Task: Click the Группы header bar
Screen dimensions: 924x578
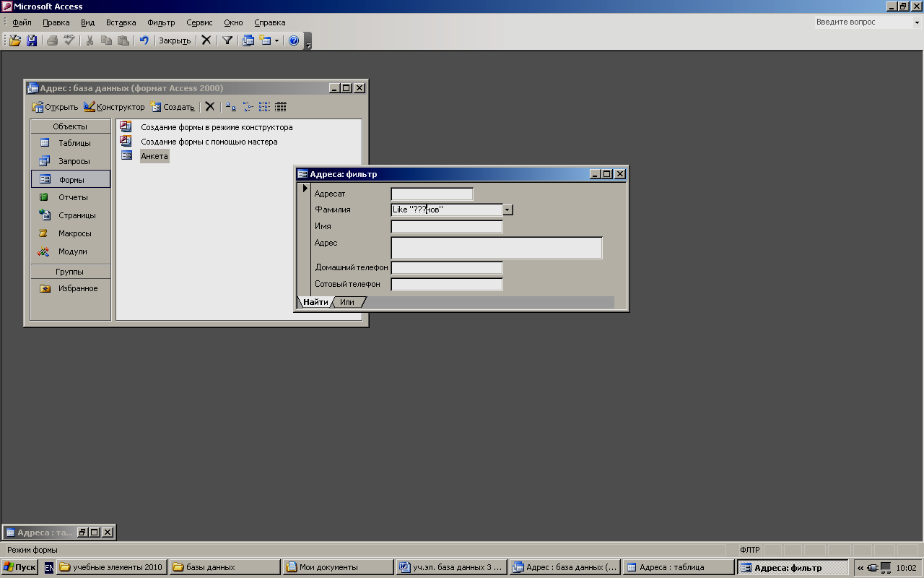Action: (71, 272)
